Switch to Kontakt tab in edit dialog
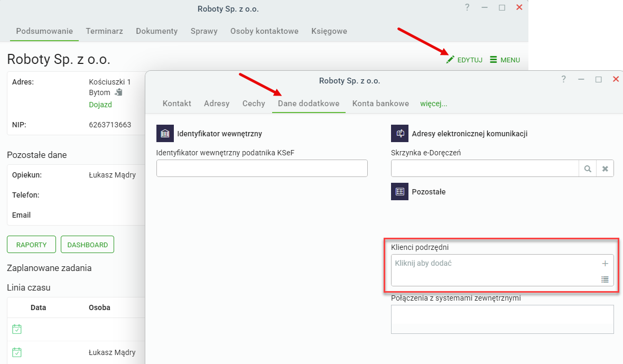The width and height of the screenshot is (623, 364). click(x=177, y=104)
